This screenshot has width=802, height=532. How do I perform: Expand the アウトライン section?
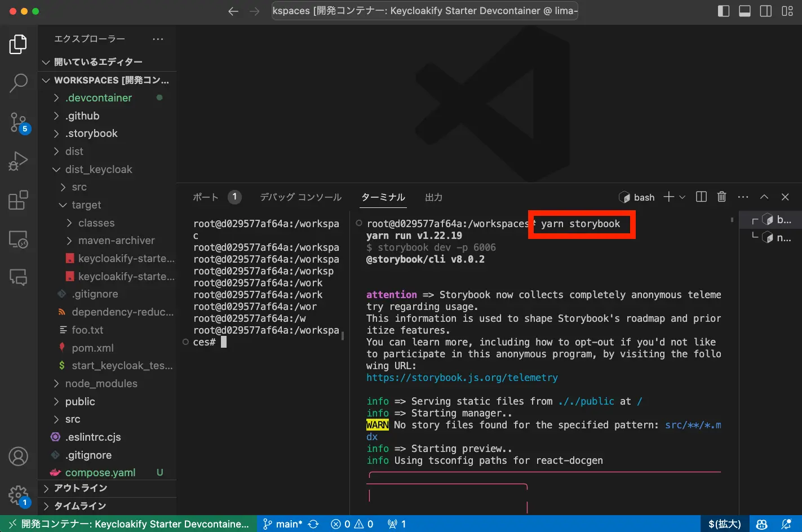point(80,488)
